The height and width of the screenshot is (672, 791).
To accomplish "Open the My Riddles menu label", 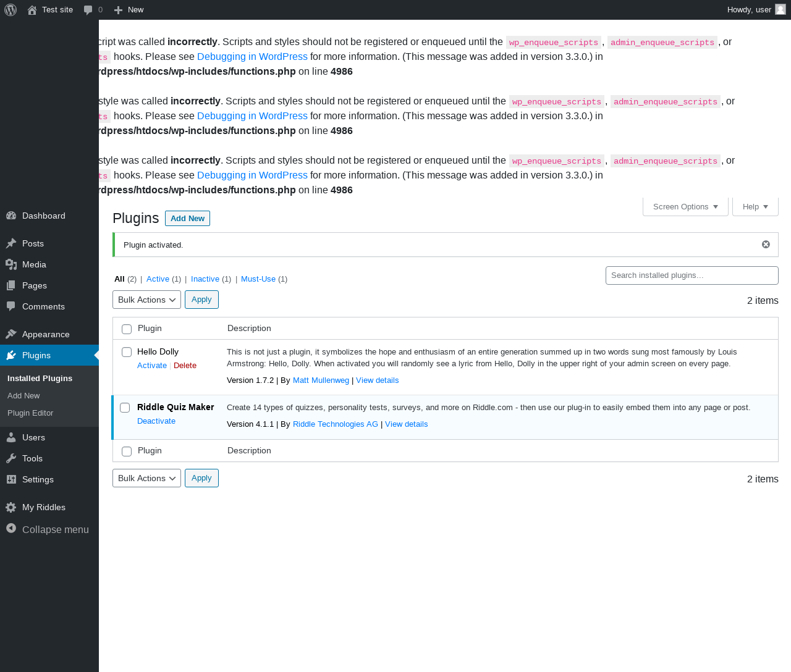I will (x=44, y=507).
